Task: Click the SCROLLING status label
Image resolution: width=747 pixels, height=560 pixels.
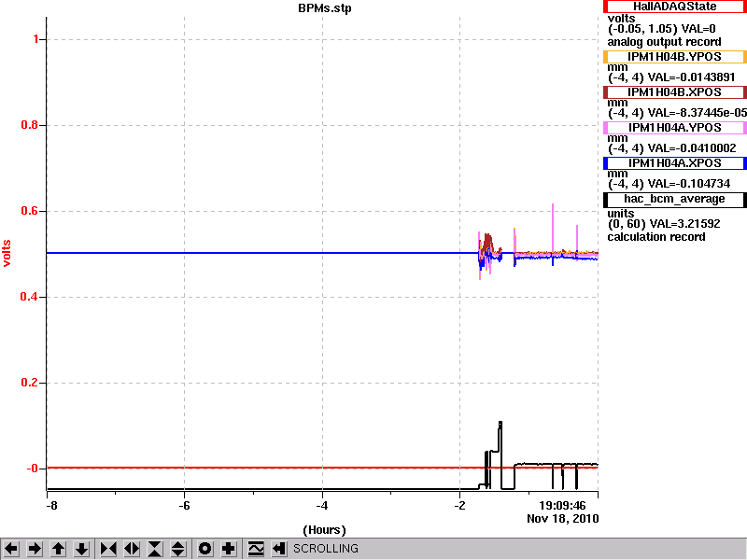Action: [x=325, y=549]
